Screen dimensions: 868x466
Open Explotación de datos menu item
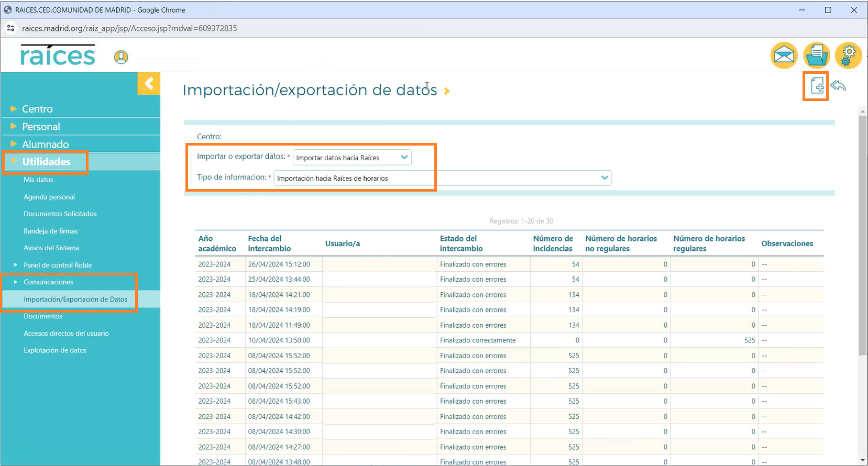point(55,350)
